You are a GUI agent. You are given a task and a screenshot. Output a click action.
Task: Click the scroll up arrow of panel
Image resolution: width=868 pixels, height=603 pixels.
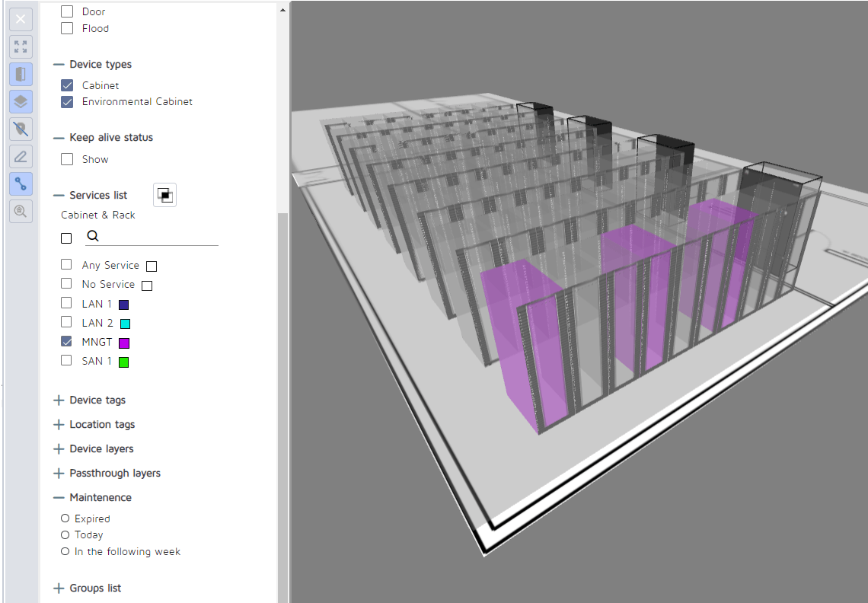(x=283, y=11)
